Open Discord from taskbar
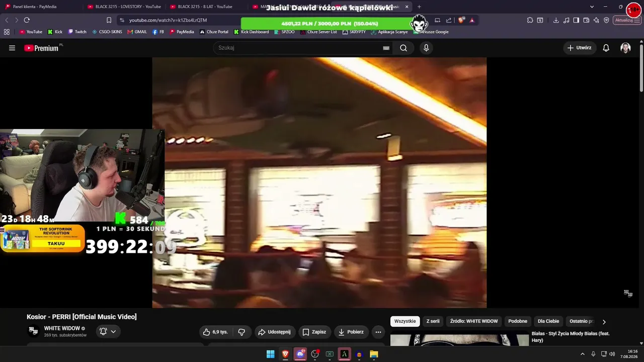This screenshot has width=644, height=362. tap(300, 354)
